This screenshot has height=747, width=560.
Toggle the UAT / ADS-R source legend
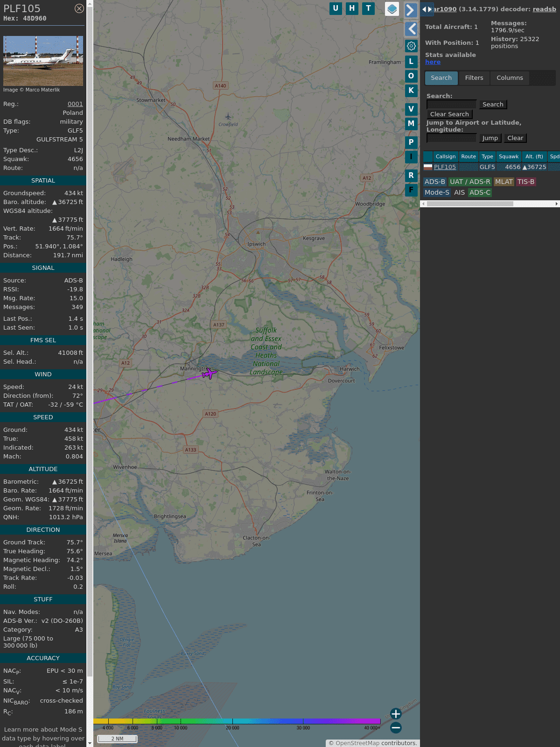coord(470,182)
